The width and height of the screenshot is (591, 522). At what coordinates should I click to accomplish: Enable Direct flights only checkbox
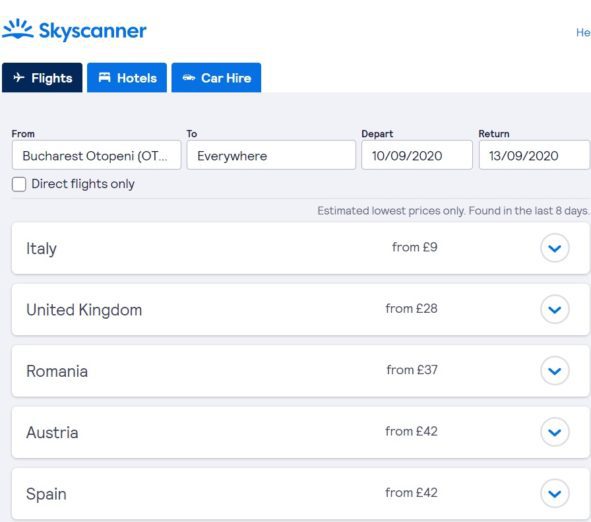point(19,184)
